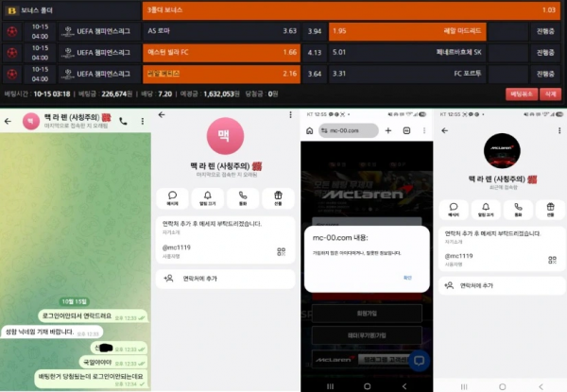Click the message 국일이이야
Viewport: 567px width, 392px height.
click(x=113, y=363)
